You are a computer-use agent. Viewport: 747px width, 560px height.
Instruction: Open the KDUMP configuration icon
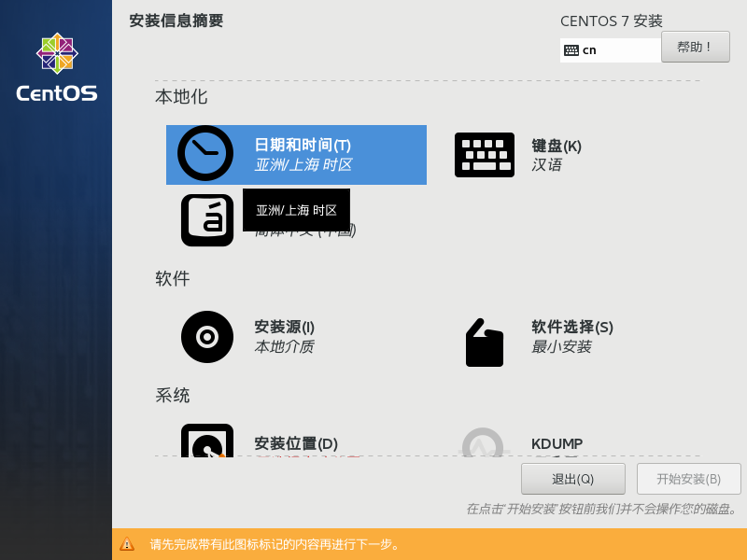(482, 445)
